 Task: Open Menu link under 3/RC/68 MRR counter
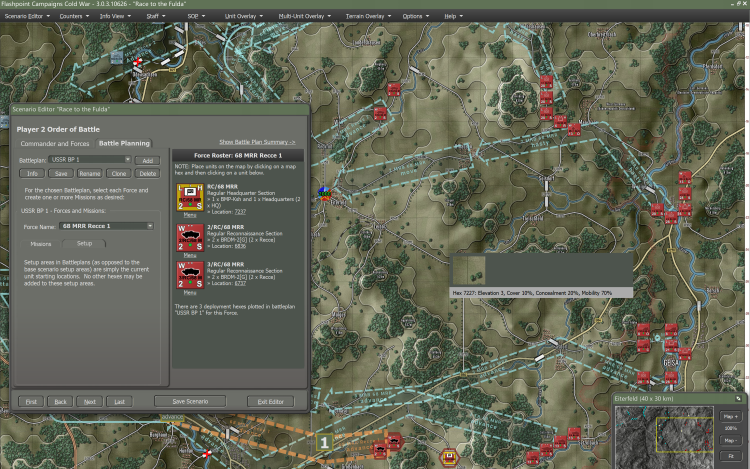tap(190, 293)
